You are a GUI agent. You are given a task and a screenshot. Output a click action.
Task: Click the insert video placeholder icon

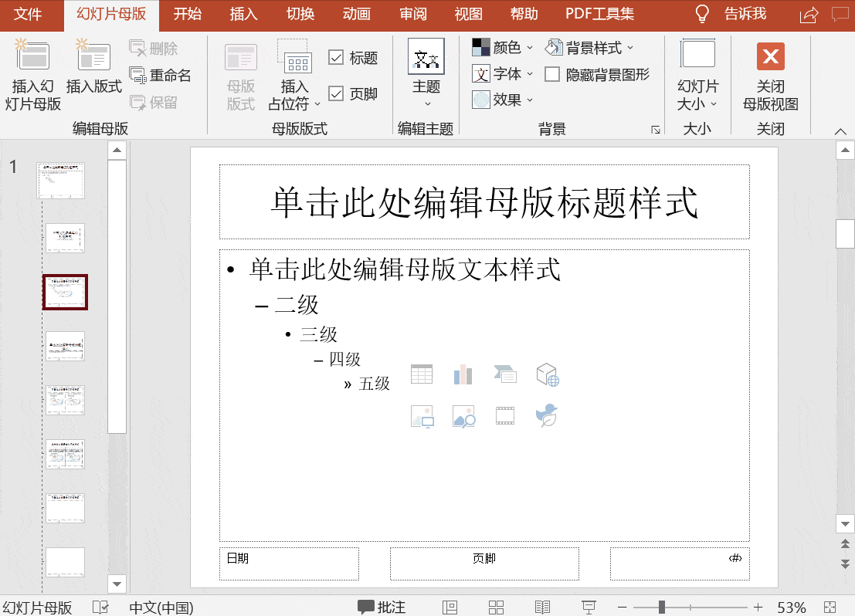coord(505,416)
